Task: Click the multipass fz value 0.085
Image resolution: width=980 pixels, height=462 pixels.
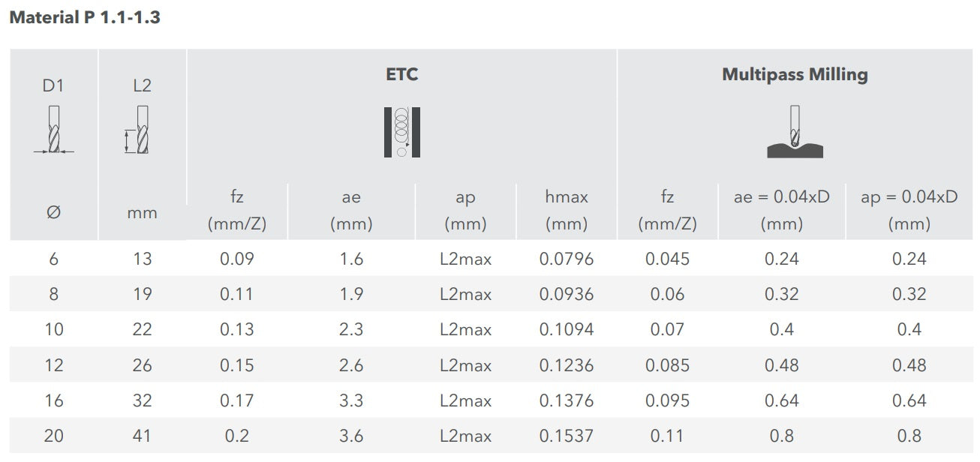Action: pyautogui.click(x=667, y=365)
